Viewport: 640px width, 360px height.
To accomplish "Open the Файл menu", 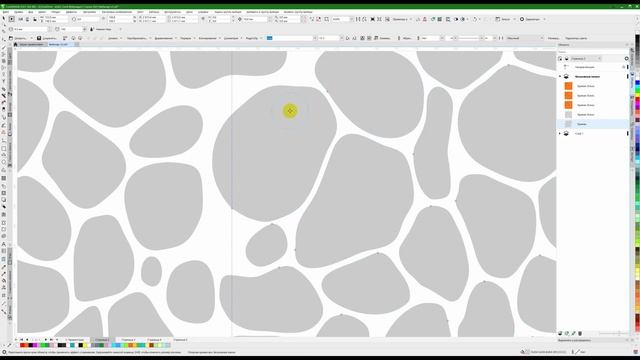I will pyautogui.click(x=6, y=12).
